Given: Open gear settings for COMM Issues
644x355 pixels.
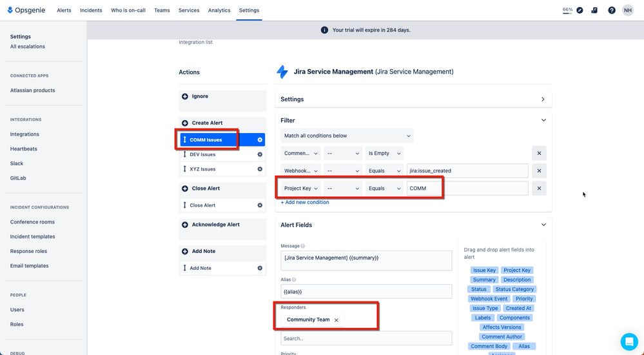Looking at the screenshot, I should [x=260, y=140].
